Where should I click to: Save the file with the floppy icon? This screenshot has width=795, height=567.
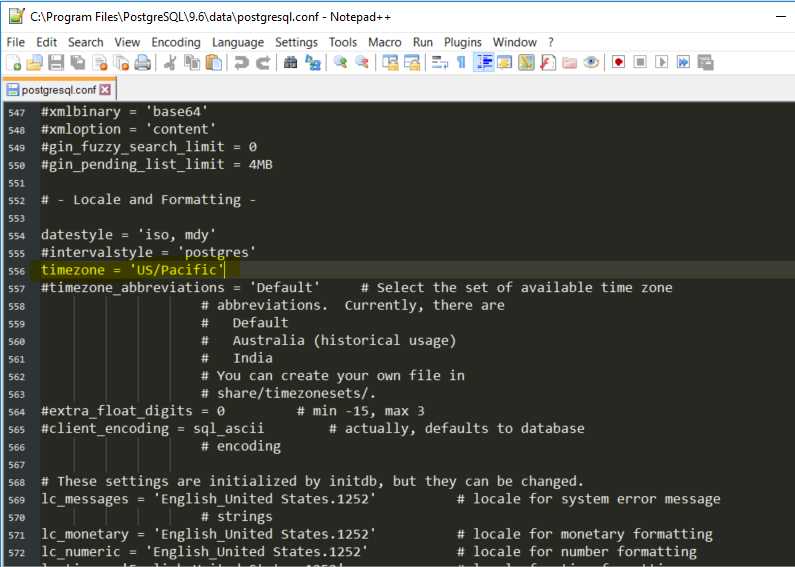[x=56, y=62]
